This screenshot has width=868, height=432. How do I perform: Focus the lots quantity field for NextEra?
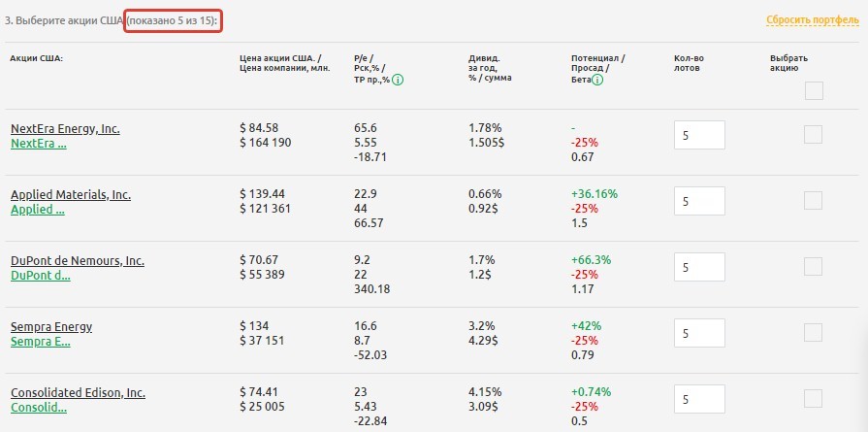(699, 135)
